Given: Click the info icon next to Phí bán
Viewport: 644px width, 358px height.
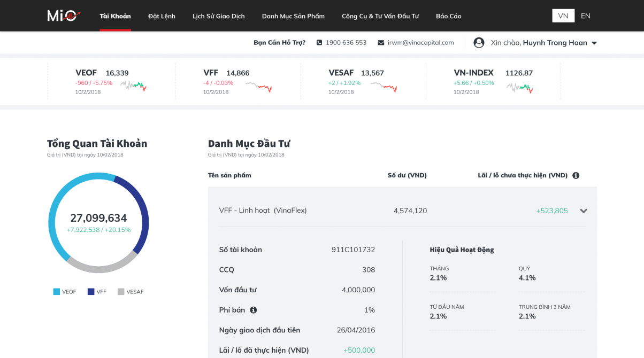Looking at the screenshot, I should [x=254, y=310].
